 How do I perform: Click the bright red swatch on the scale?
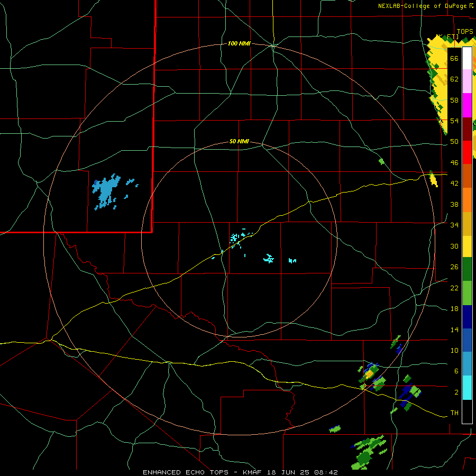point(467,152)
